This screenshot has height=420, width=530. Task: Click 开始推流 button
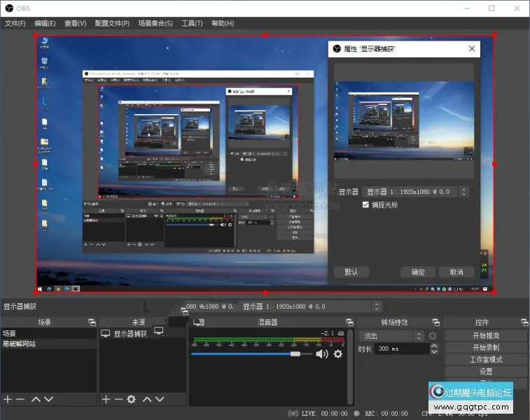pyautogui.click(x=486, y=335)
